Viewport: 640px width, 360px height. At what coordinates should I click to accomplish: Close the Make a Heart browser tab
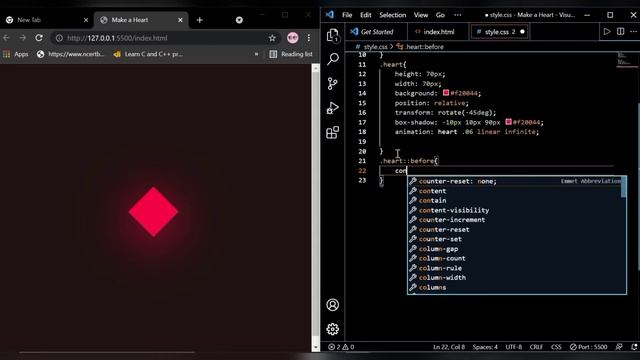(180, 20)
